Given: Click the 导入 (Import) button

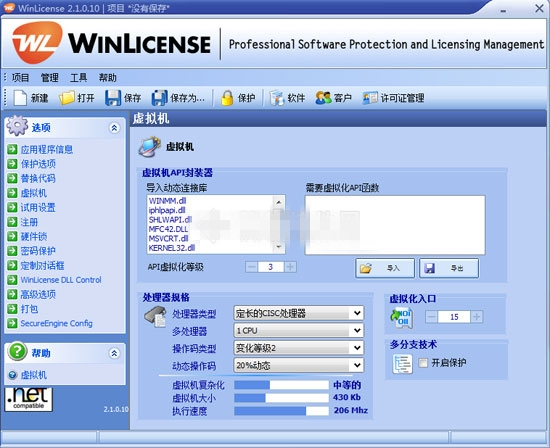Looking at the screenshot, I should click(385, 268).
